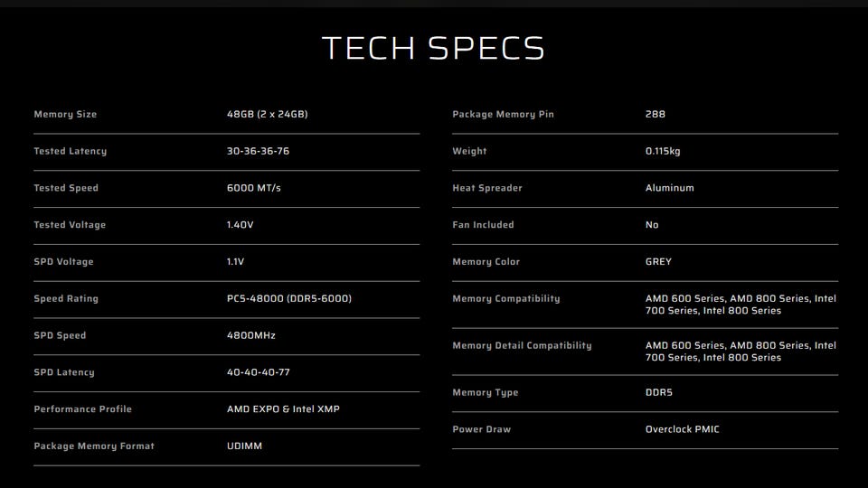Click the SPD Voltage 1.1V value
Screen dimensions: 868x488
pos(235,262)
